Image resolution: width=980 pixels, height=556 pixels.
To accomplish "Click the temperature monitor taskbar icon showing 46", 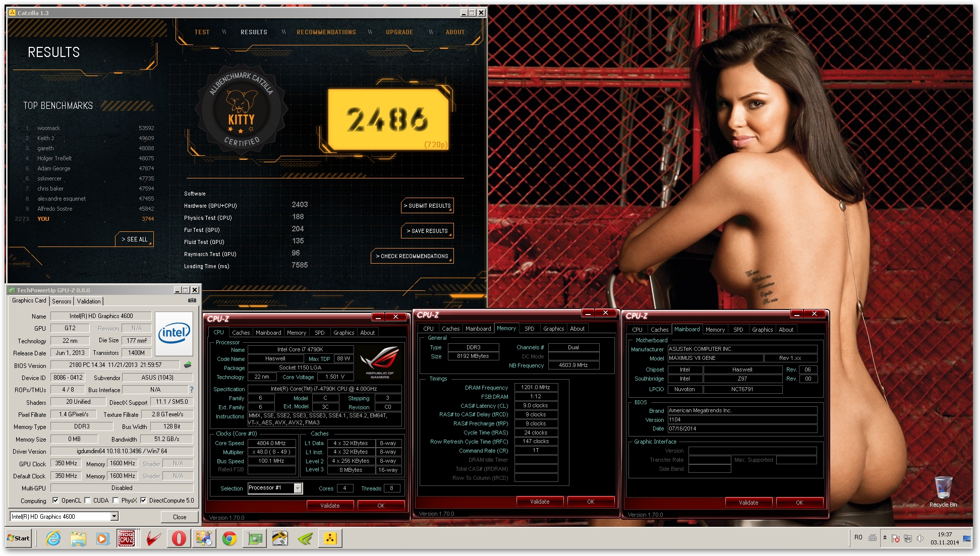I will pyautogui.click(x=280, y=538).
